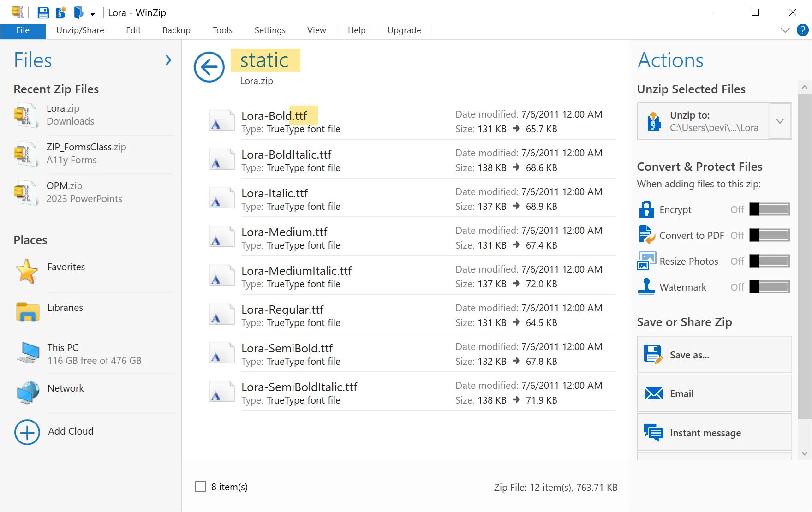The height and width of the screenshot is (512, 812).
Task: Click the Email share button
Action: 714,393
